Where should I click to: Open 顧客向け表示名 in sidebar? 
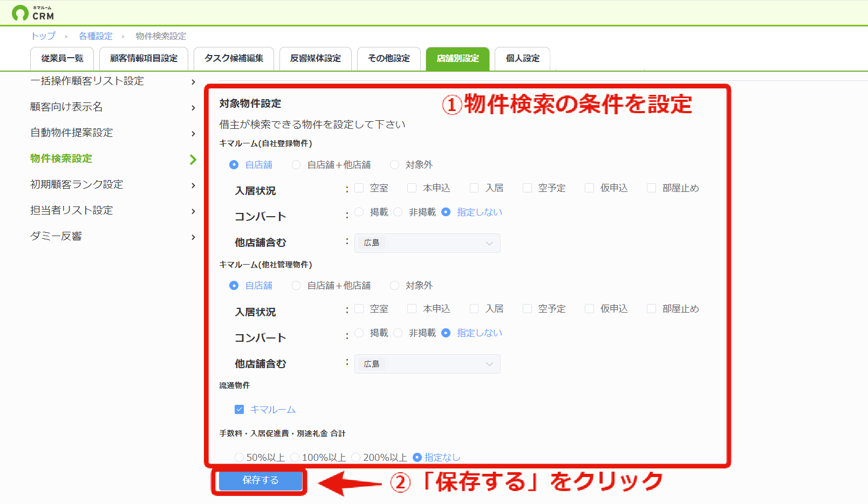pyautogui.click(x=66, y=107)
